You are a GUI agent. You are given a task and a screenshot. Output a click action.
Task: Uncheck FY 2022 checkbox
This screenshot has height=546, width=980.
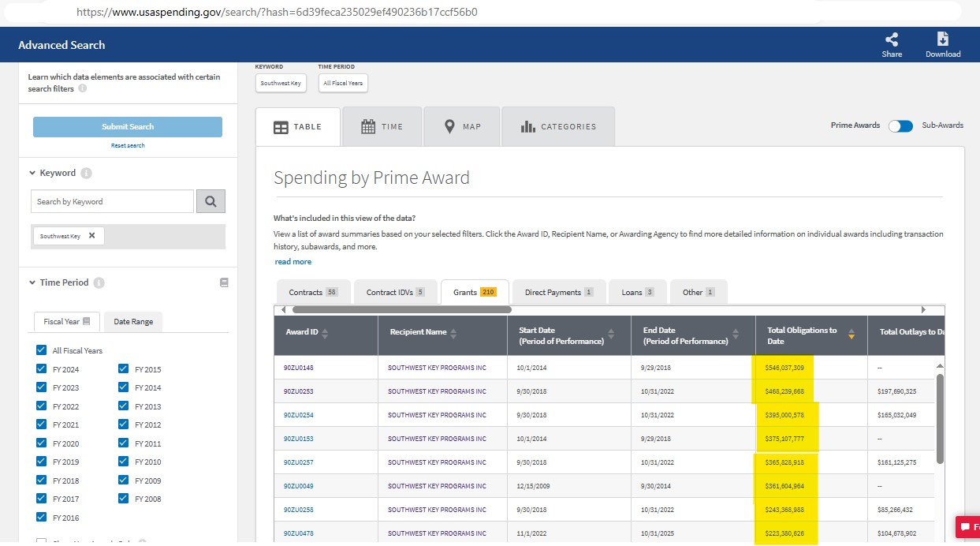pyautogui.click(x=41, y=406)
